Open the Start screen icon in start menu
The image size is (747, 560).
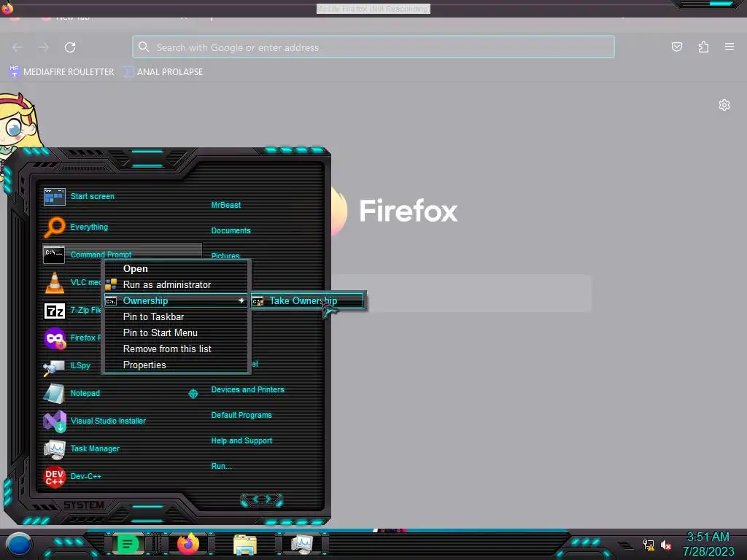pos(54,196)
